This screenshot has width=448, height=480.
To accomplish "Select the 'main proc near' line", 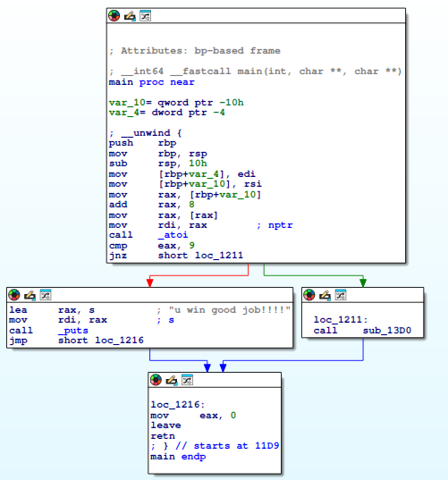I will [x=152, y=82].
